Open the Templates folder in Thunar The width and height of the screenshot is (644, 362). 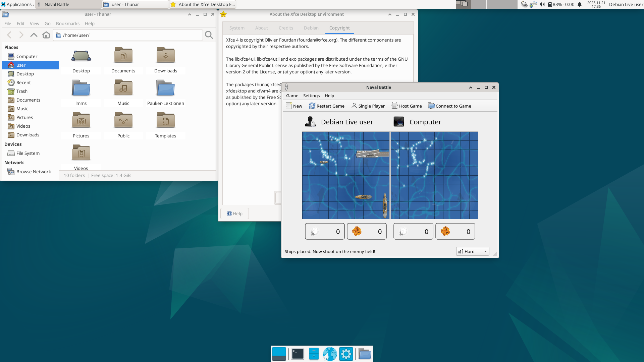[x=166, y=120]
